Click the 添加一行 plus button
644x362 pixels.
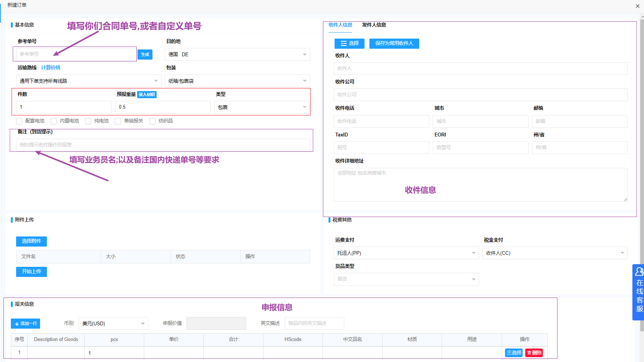(25, 323)
